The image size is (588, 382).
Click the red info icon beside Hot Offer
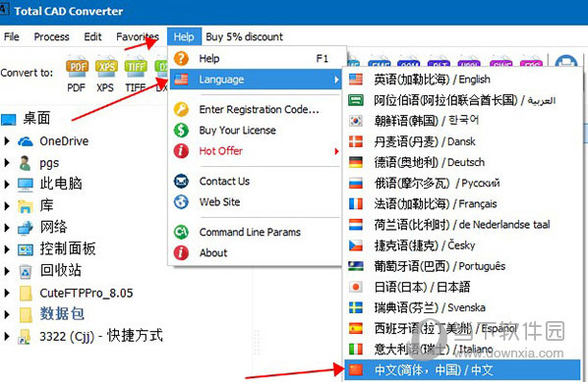pyautogui.click(x=181, y=151)
